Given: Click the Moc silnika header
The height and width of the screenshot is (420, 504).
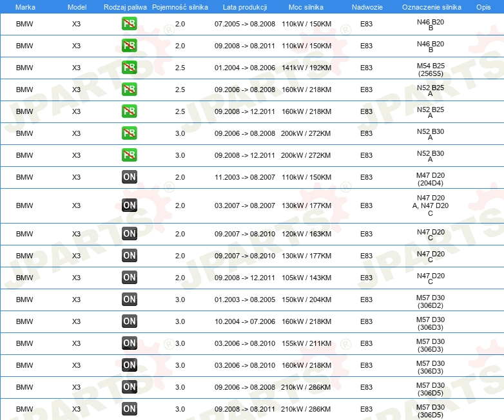Looking at the screenshot, I should click(306, 6).
